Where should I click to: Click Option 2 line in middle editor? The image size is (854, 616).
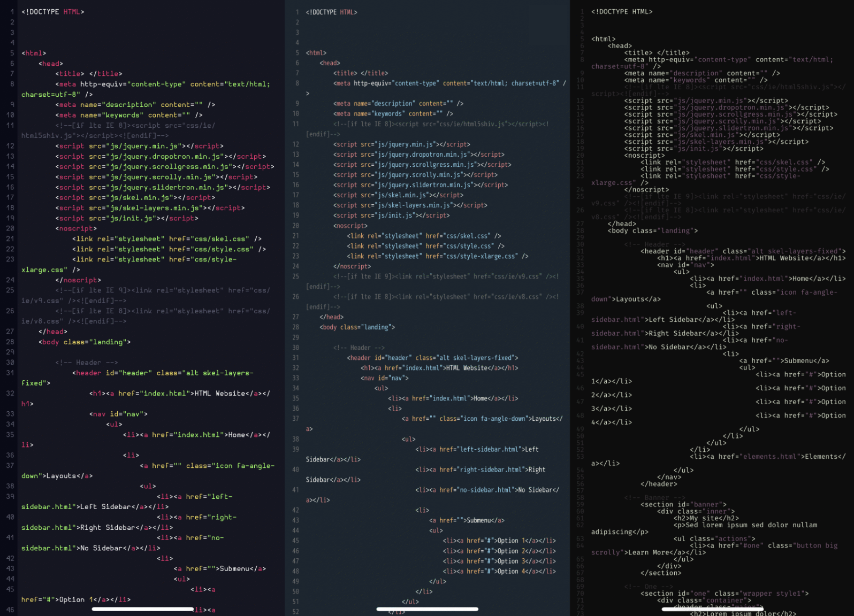[499, 551]
